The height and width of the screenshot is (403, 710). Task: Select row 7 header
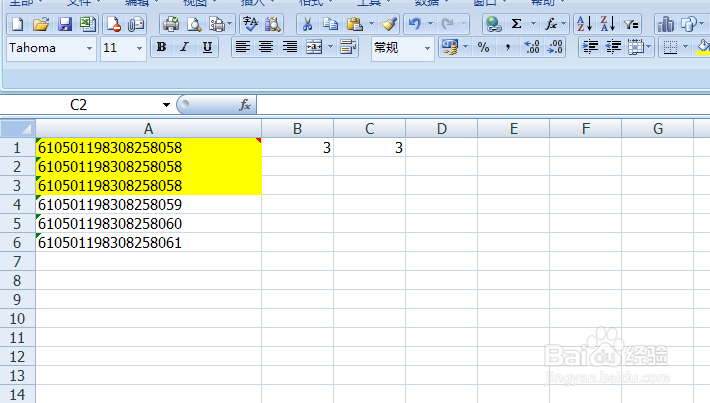pos(17,262)
